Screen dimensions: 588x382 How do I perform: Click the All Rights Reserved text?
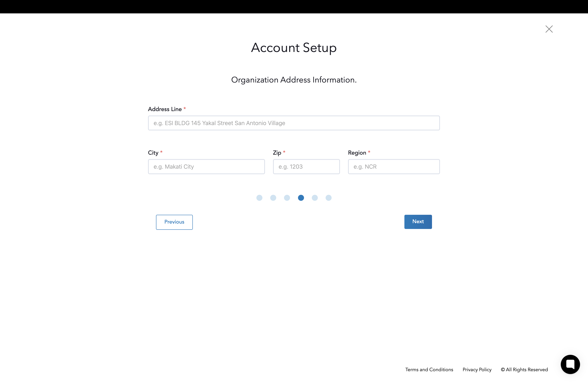(x=524, y=369)
